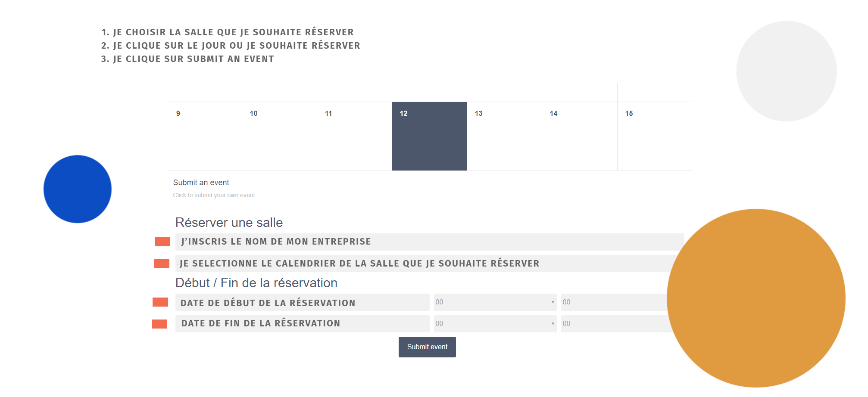The width and height of the screenshot is (868, 397).
Task: Pick day 15 on the calendar
Action: point(655,136)
